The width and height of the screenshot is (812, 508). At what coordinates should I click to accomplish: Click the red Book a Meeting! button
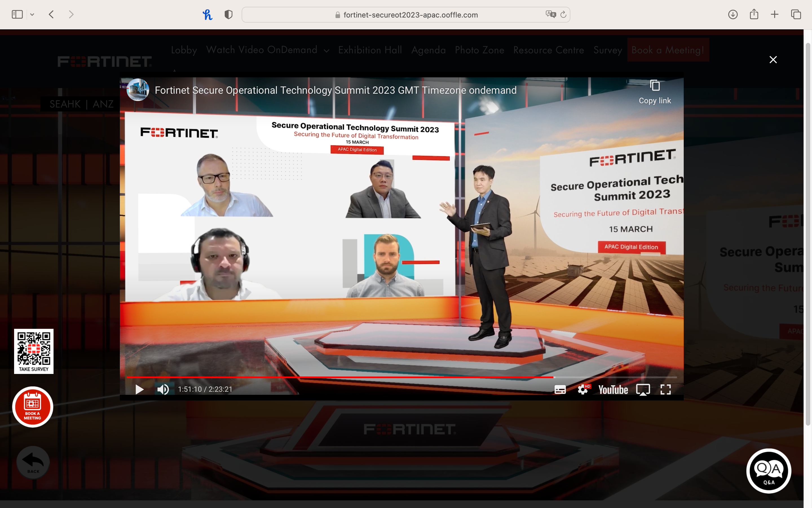[668, 50]
